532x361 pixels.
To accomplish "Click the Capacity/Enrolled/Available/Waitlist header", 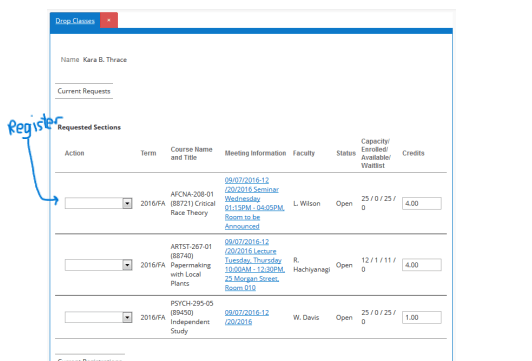I will [376, 153].
